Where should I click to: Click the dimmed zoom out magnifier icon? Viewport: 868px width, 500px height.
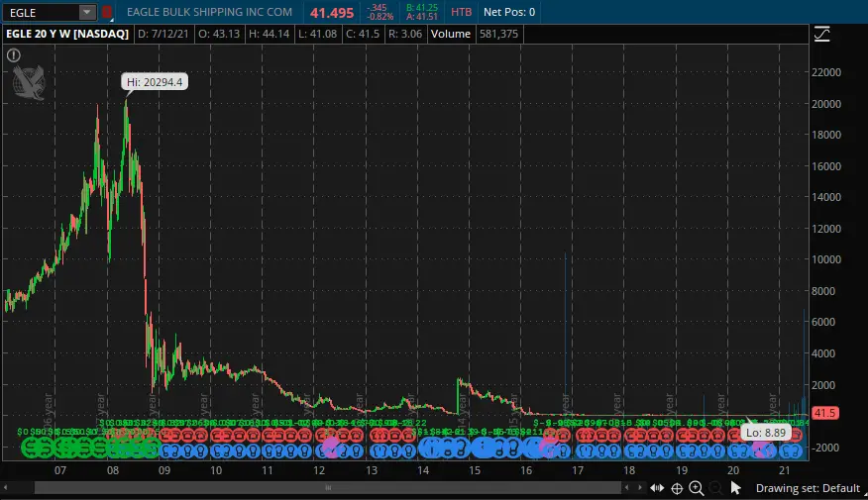tap(715, 488)
